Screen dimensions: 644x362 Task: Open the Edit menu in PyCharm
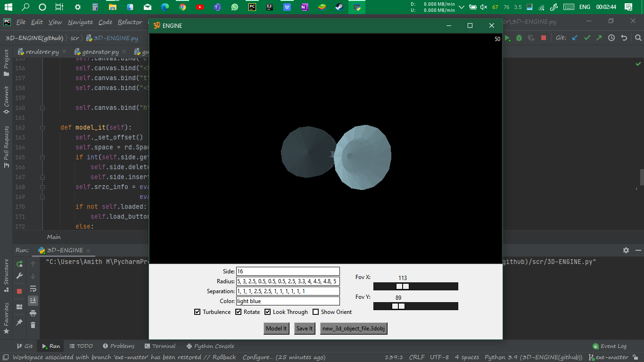(37, 22)
